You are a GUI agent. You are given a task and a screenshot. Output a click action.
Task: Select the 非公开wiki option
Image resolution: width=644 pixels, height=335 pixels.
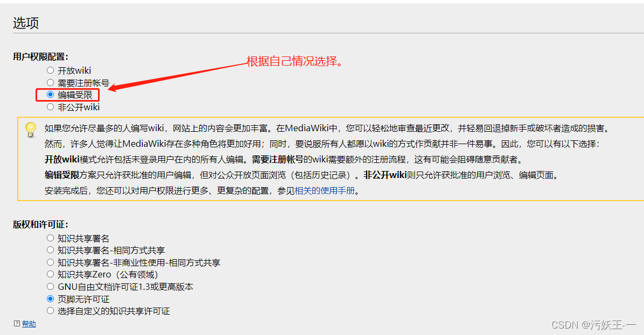50,106
